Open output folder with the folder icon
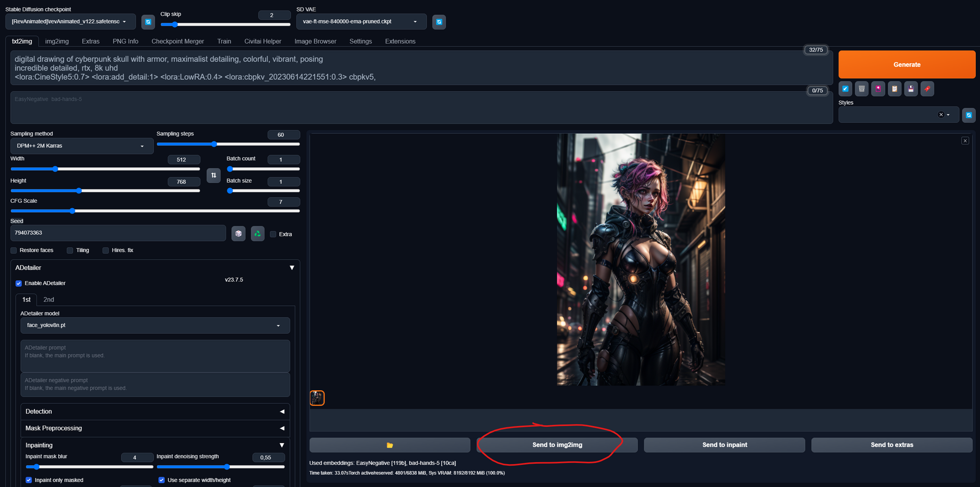 coord(390,445)
